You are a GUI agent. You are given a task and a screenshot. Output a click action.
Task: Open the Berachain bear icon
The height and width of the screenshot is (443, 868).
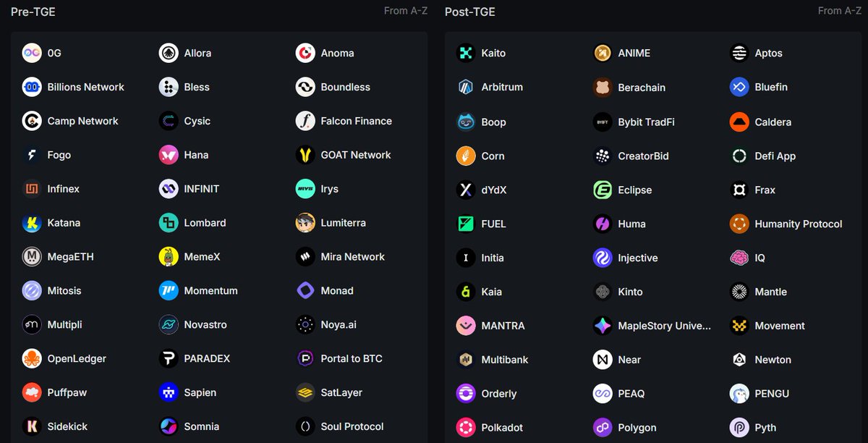[603, 87]
